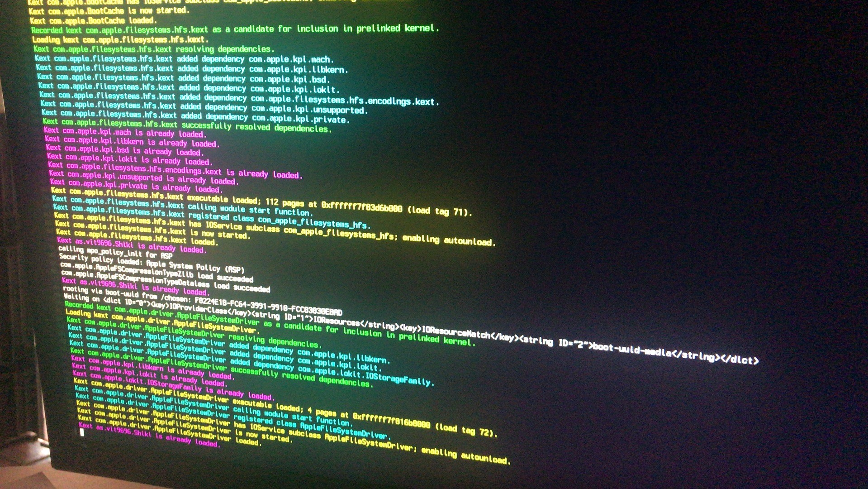Screen dimensions: 868x489
Task: Click the blinking block cursor below the log
Action: click(x=82, y=432)
